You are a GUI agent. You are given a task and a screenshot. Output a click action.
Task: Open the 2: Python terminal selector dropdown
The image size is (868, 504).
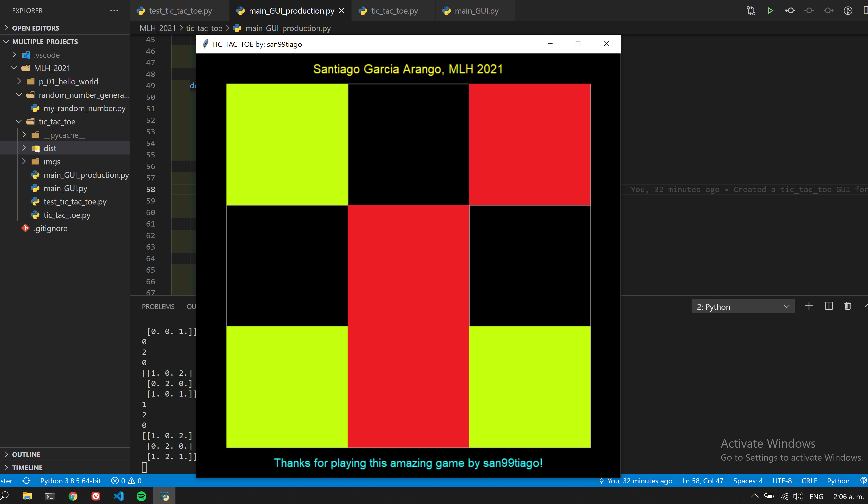[x=743, y=306]
